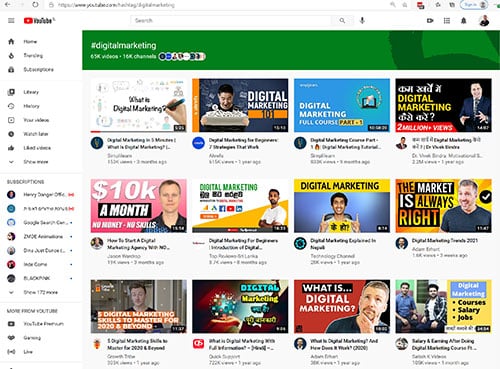Click the address bar bookmark star
500x369 pixels.
tap(404, 5)
